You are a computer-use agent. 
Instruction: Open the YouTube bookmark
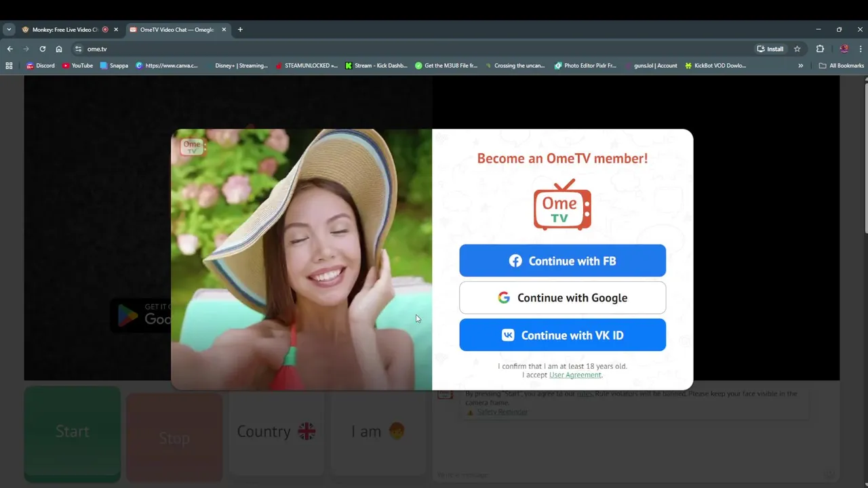pyautogui.click(x=77, y=66)
